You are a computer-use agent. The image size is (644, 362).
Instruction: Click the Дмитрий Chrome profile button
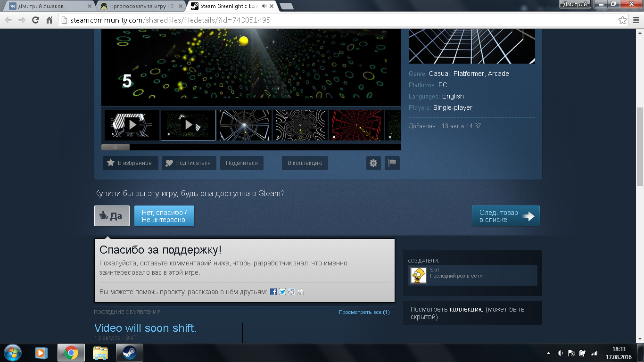pyautogui.click(x=575, y=4)
